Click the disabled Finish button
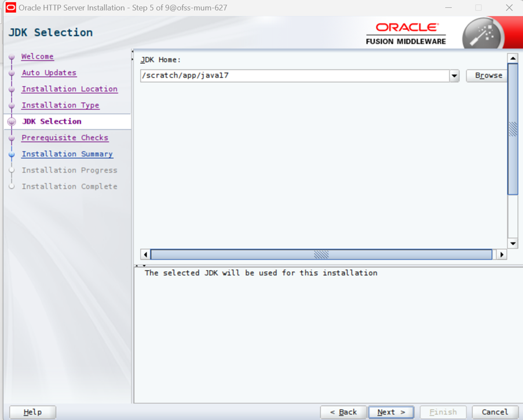Viewport: 523px width, 420px height. click(443, 412)
